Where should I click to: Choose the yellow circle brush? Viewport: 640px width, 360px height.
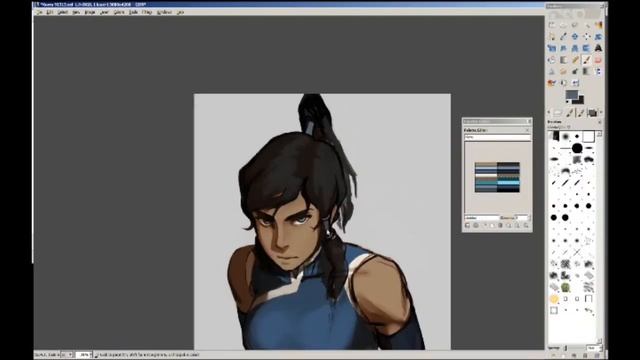coord(554,299)
